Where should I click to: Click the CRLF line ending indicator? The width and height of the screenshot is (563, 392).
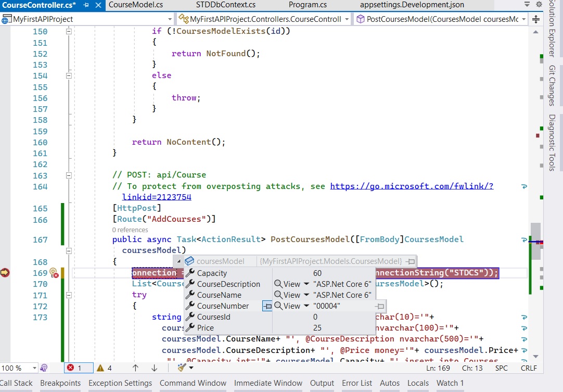[x=529, y=368]
